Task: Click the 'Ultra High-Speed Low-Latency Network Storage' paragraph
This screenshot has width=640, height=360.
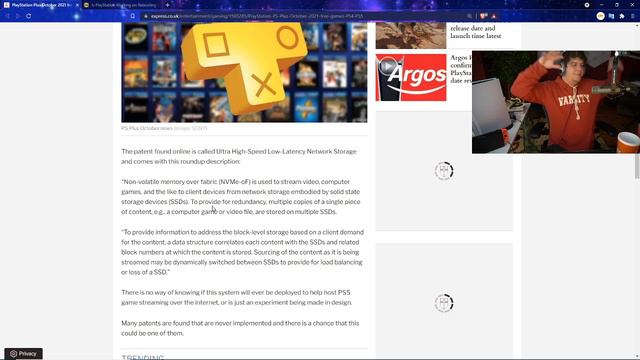Action: pos(239,156)
